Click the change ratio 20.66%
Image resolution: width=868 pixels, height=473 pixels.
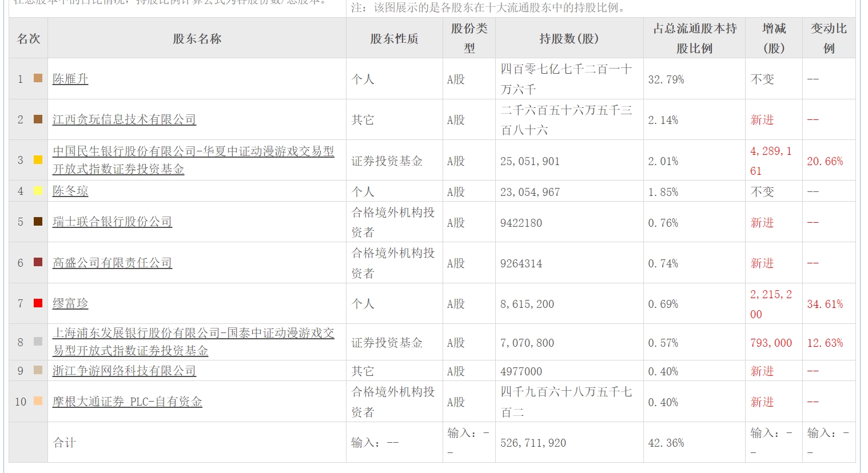825,161
